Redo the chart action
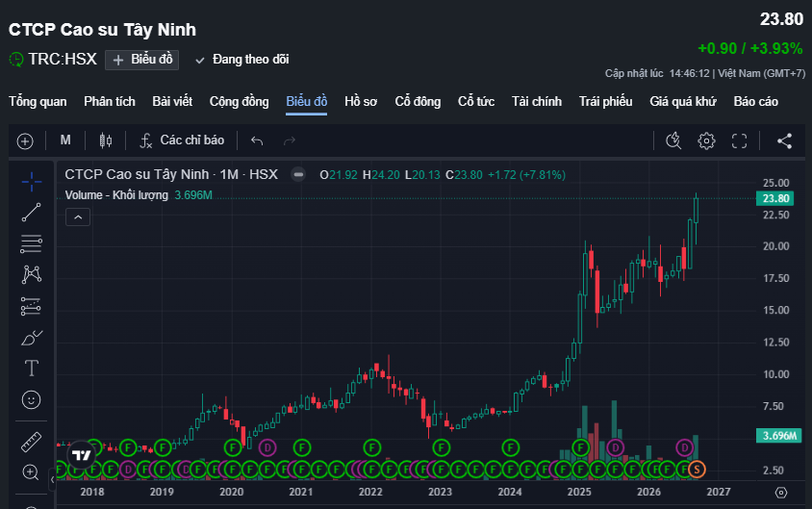This screenshot has width=812, height=509. [289, 140]
